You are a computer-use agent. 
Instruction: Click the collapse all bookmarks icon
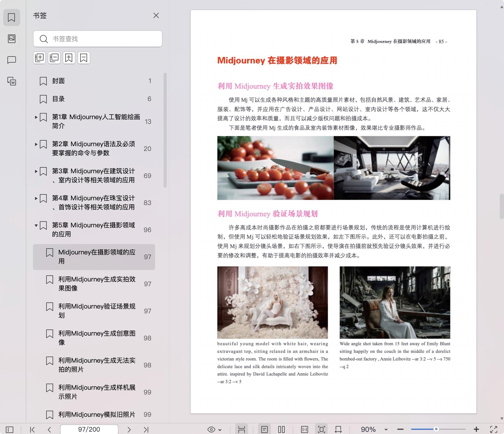[54, 58]
